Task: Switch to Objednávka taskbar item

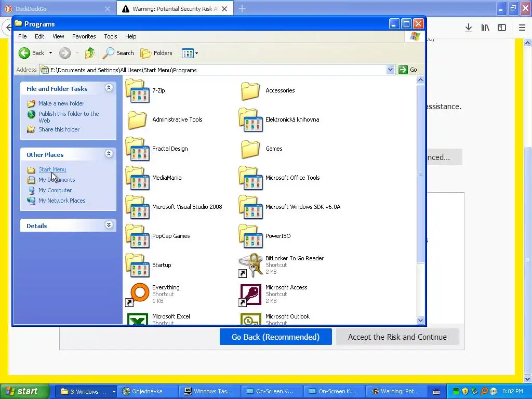Action: coord(148,392)
